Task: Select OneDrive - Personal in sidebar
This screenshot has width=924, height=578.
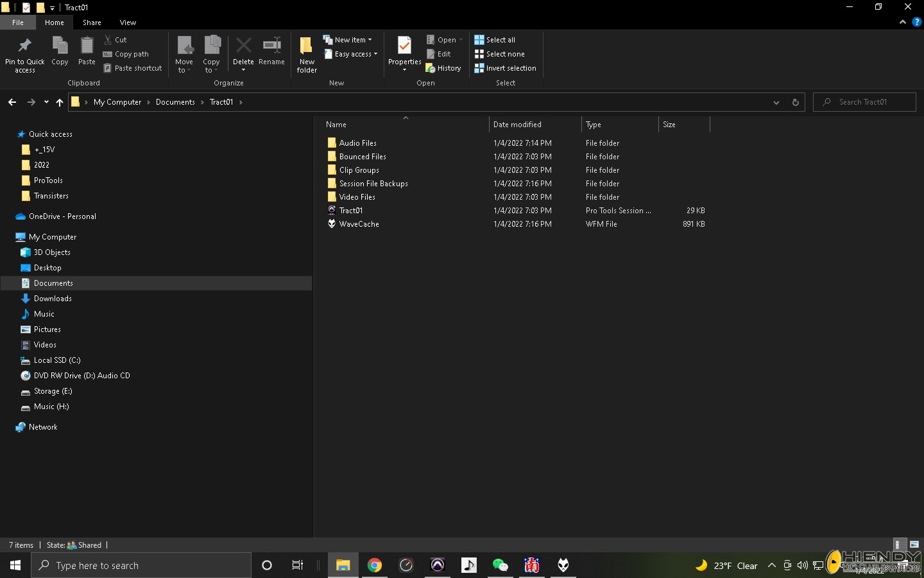Action: click(62, 216)
